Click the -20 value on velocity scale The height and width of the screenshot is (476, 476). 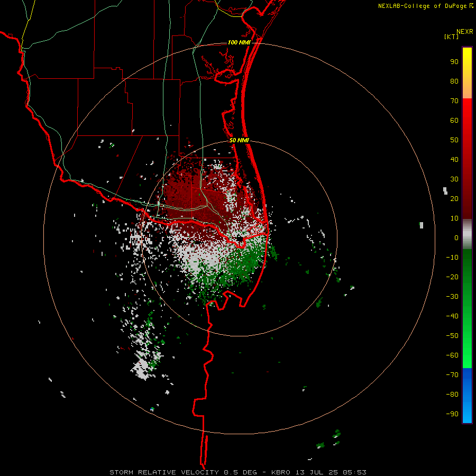pyautogui.click(x=452, y=277)
